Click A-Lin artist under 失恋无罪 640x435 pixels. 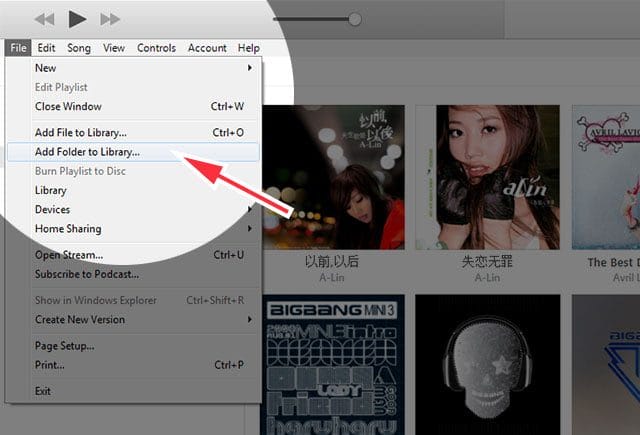coord(487,278)
